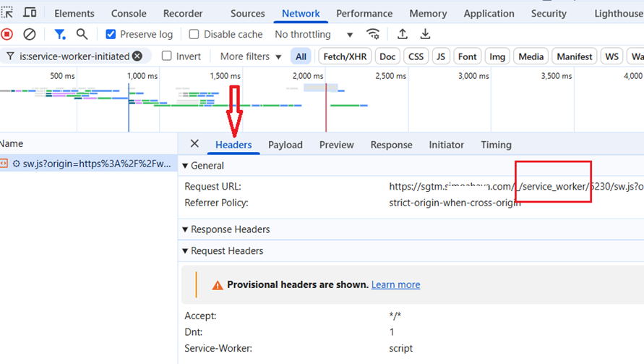
Task: Switch to the Initiator tab
Action: [447, 145]
